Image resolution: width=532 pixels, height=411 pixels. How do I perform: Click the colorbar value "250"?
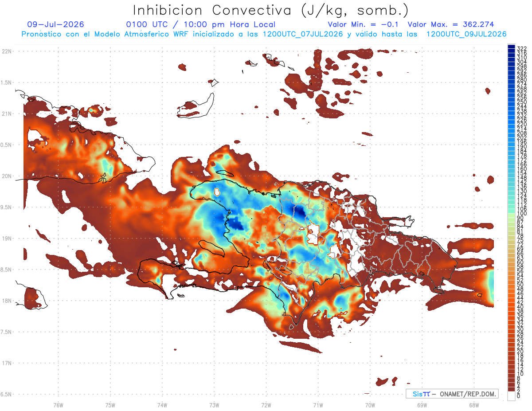point(522,102)
